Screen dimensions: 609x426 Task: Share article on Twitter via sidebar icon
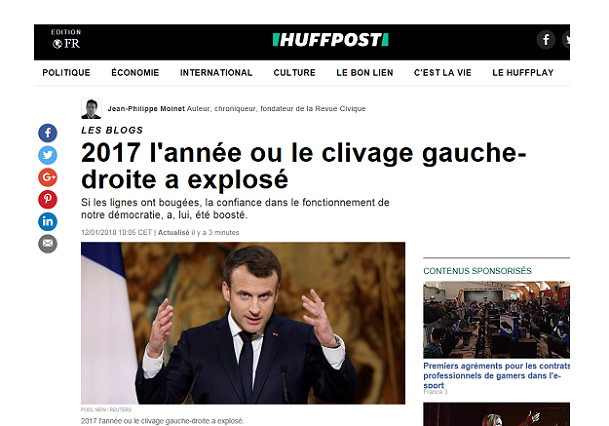coord(47,155)
